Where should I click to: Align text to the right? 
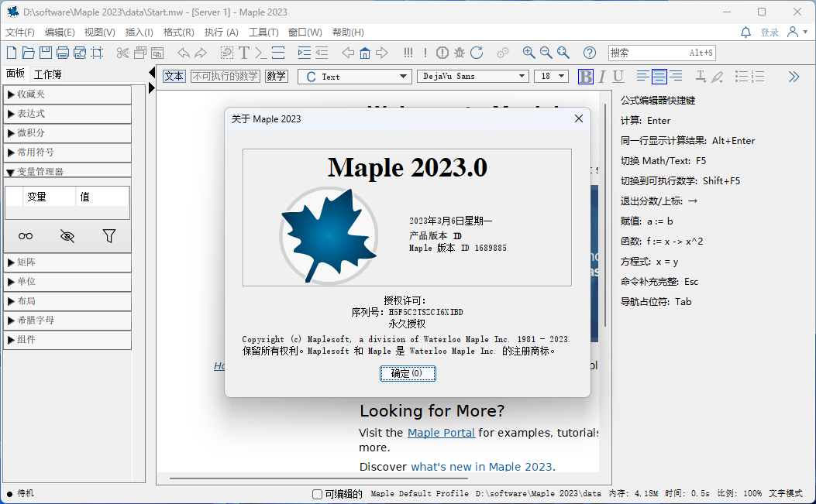pos(676,77)
